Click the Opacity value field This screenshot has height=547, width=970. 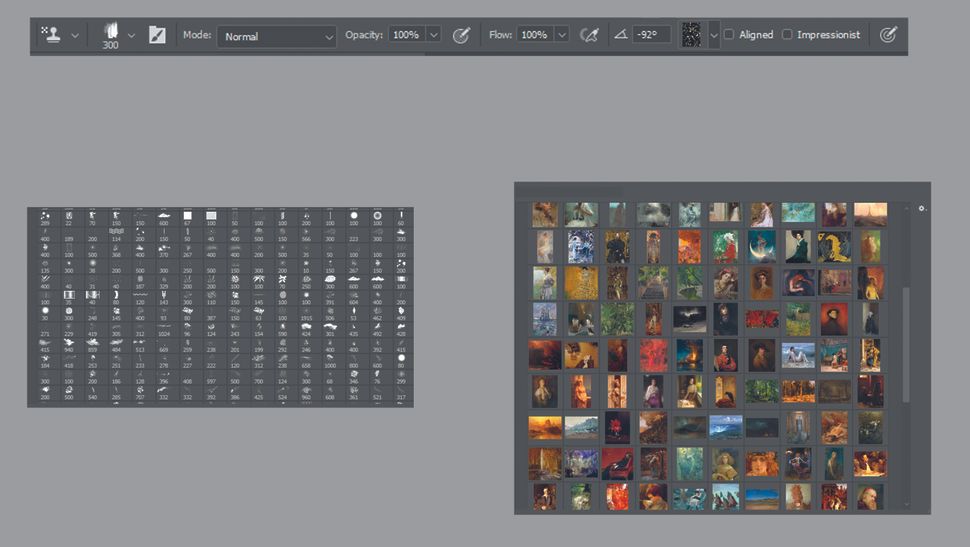406,35
